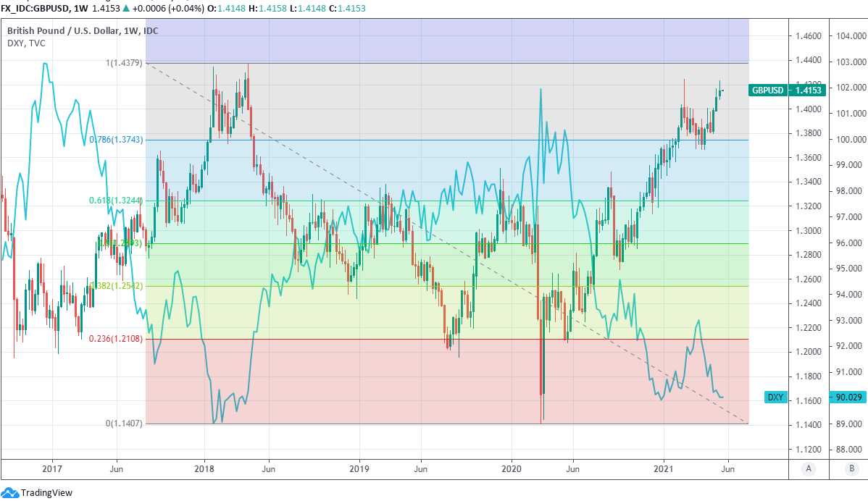Click the circled B scale button
The height and width of the screenshot is (501, 868).
click(x=850, y=469)
